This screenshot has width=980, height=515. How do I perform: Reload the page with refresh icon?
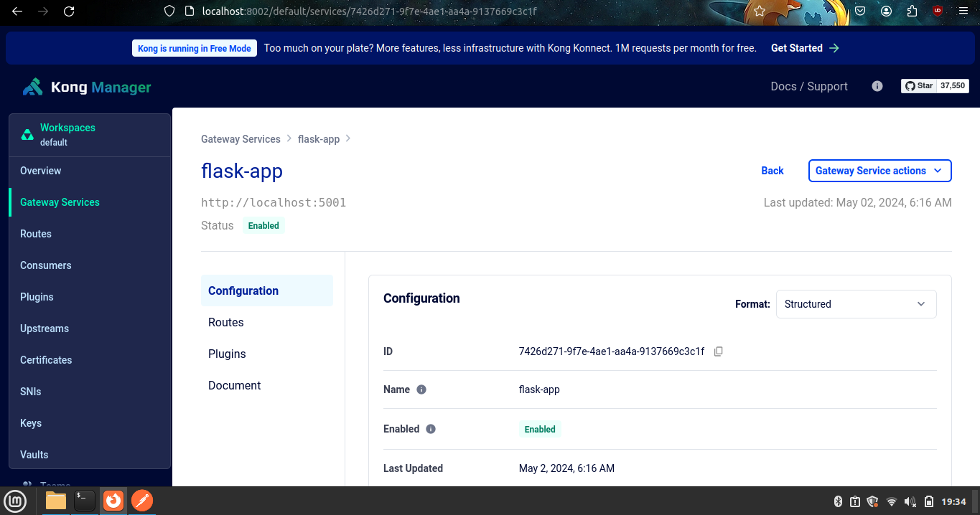coord(69,11)
